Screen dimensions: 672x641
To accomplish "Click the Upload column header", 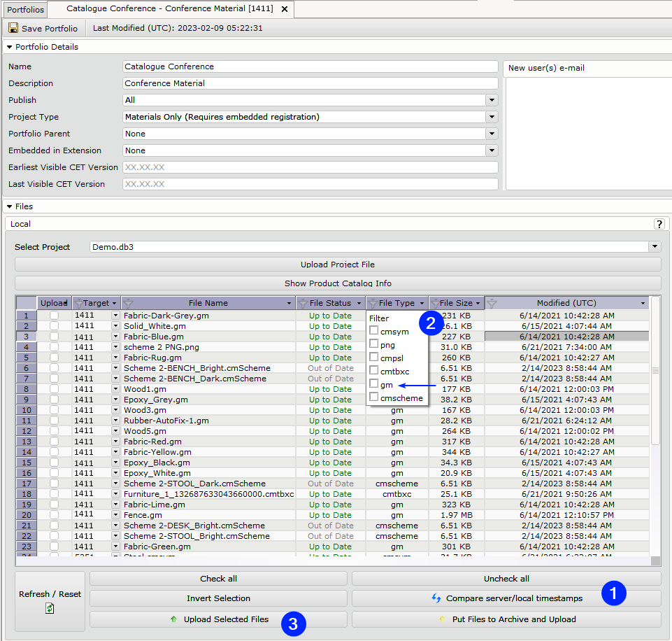I will tap(54, 303).
